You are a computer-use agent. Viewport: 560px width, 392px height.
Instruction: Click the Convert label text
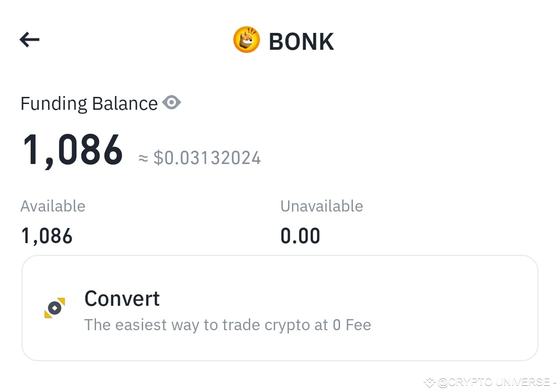click(x=122, y=298)
